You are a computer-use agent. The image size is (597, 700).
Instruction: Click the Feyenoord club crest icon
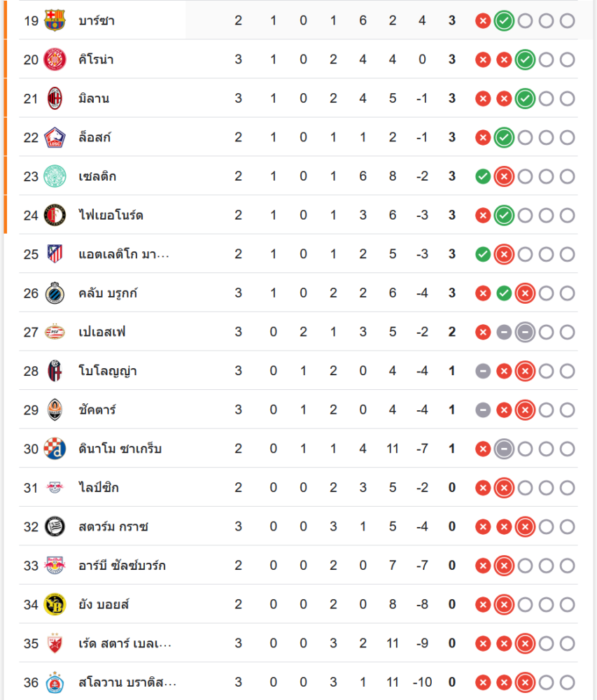click(x=54, y=215)
